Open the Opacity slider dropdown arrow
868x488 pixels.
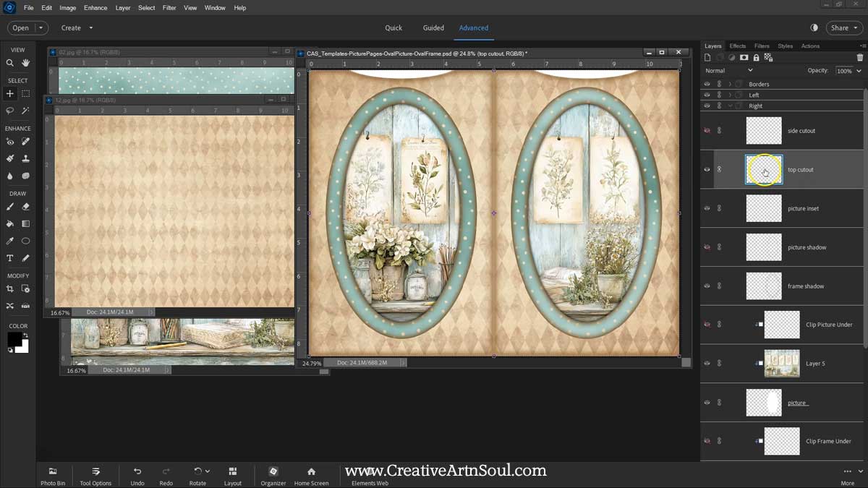pos(859,71)
